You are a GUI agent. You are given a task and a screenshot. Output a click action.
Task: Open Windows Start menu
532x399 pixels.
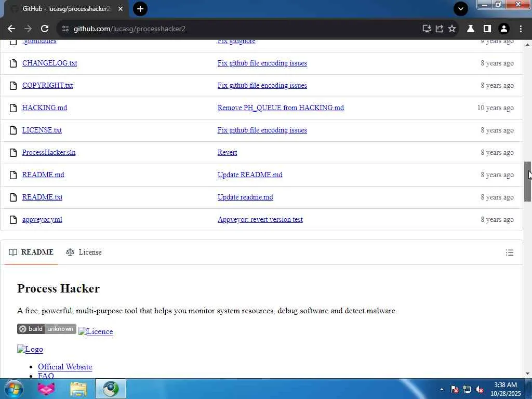click(14, 389)
